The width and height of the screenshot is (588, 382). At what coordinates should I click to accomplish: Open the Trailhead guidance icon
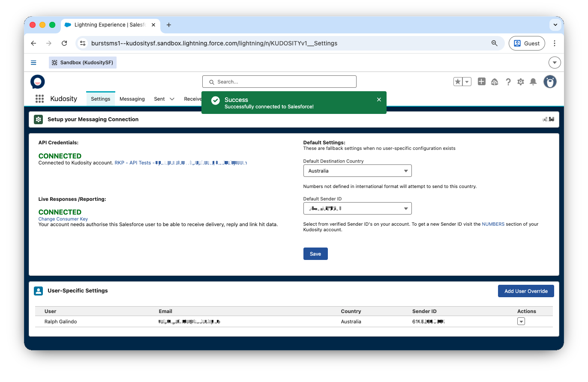coord(495,82)
